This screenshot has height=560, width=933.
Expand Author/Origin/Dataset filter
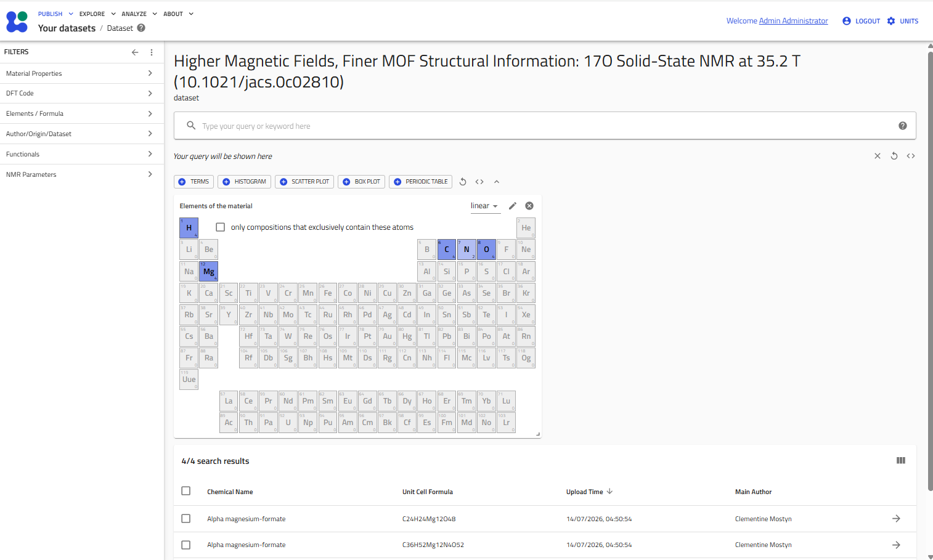82,134
